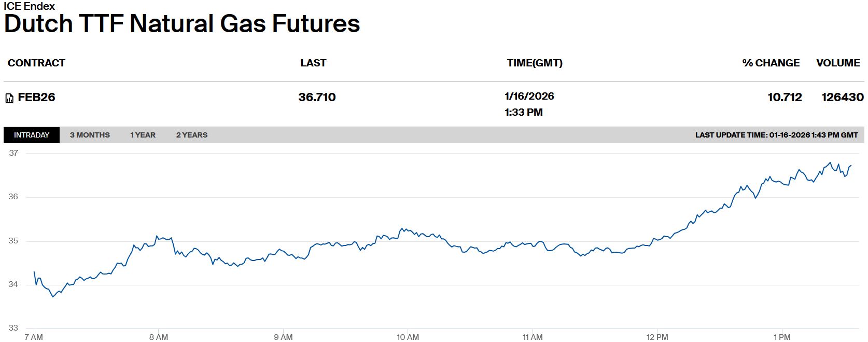Click the VOLUME column header
Screen dimensions: 868x342
pyautogui.click(x=838, y=63)
